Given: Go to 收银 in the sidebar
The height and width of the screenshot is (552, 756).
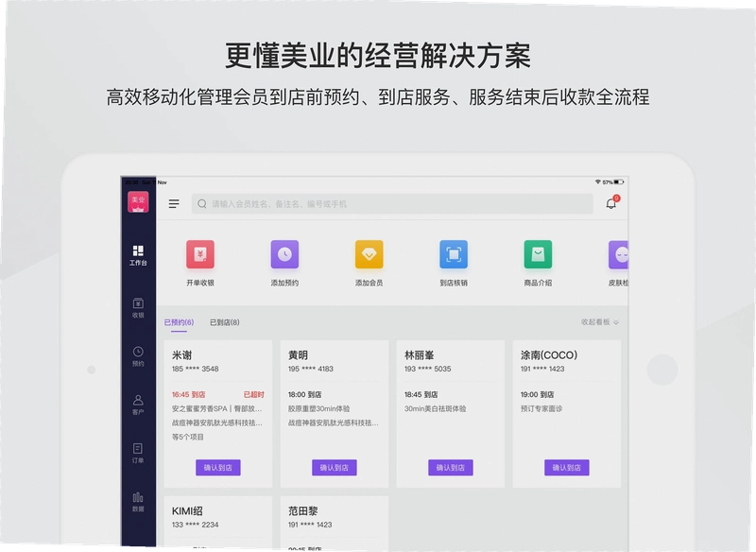Looking at the screenshot, I should [138, 308].
